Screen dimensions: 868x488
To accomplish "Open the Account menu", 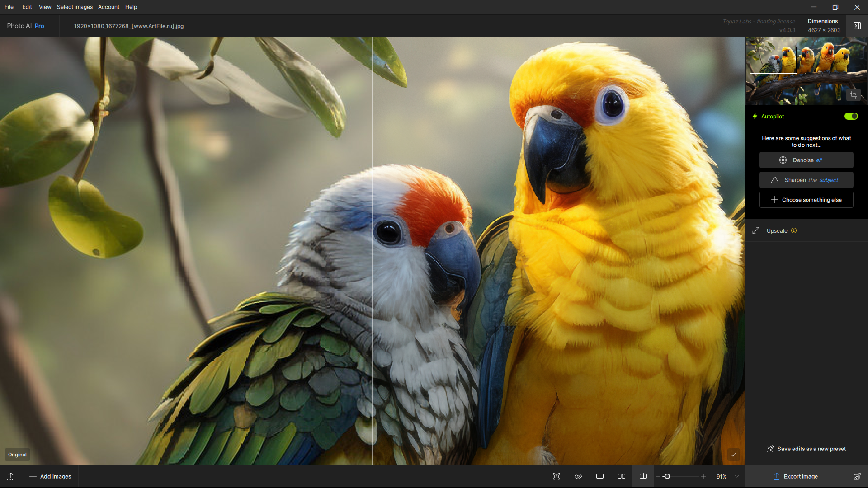I will pyautogui.click(x=108, y=7).
